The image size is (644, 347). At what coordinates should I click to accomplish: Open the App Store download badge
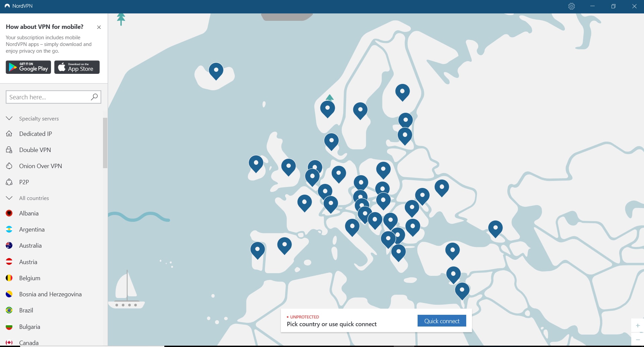point(77,67)
